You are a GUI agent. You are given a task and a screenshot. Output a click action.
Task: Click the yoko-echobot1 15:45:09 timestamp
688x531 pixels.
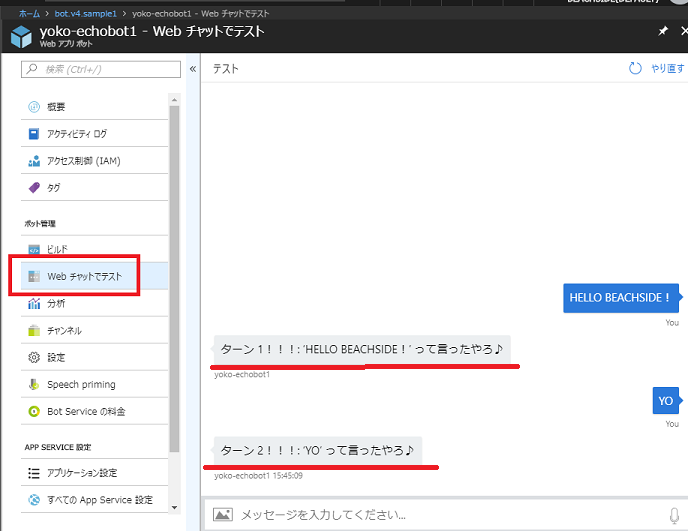[x=258, y=476]
